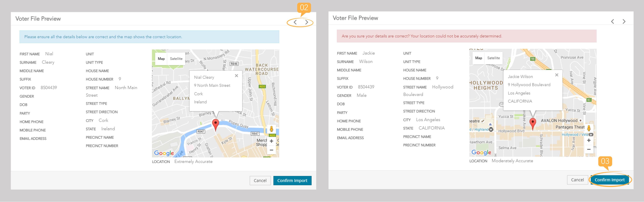
Task: Go to next voter in Jackie Wilson preview
Action: coord(624,22)
